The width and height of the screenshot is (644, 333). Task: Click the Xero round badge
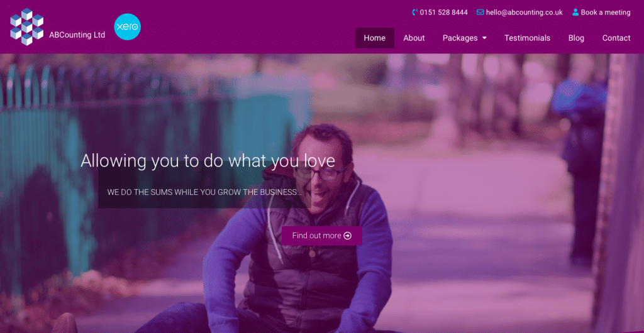(x=127, y=26)
